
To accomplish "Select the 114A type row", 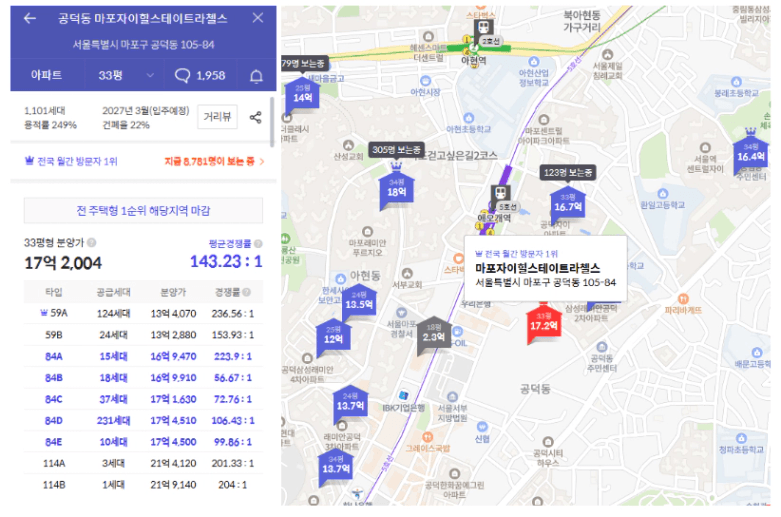I will click(143, 463).
